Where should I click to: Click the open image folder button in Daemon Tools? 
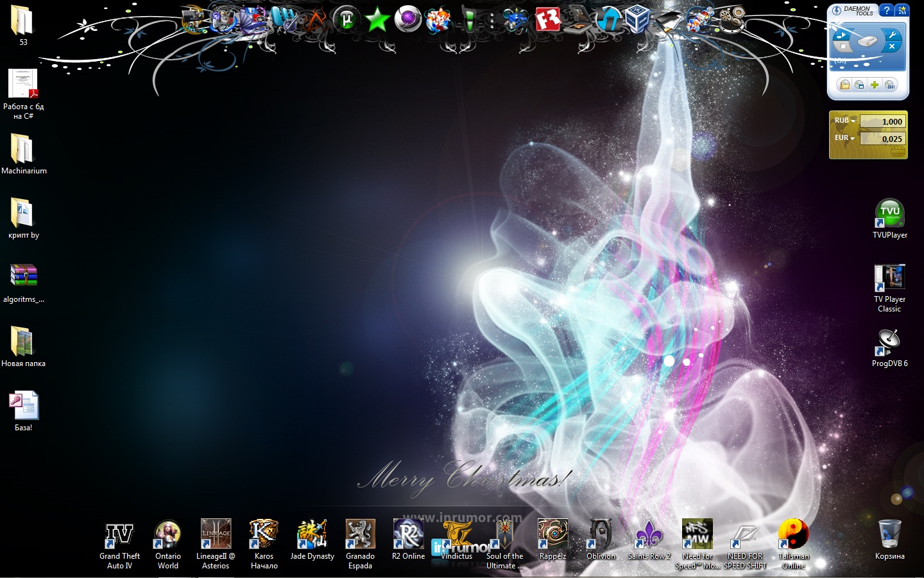coord(844,85)
